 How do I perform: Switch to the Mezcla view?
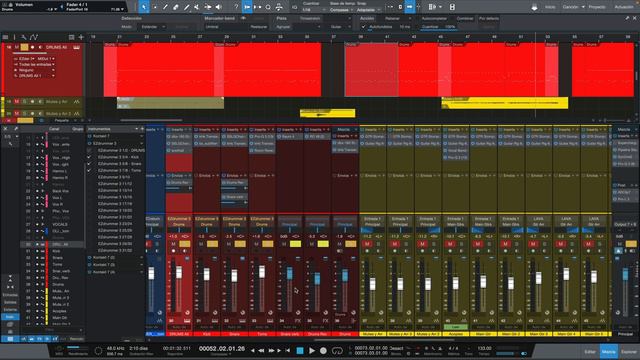(x=609, y=351)
